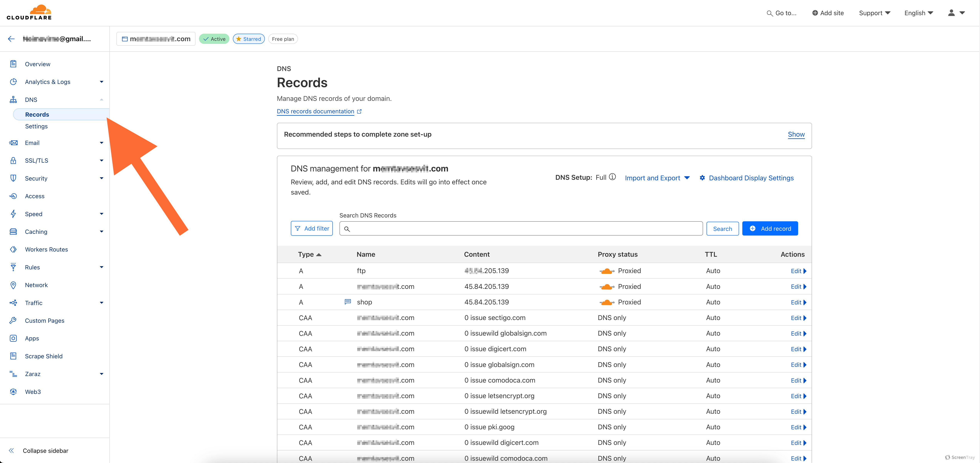Click the Add filter button
This screenshot has height=463, width=980.
click(x=312, y=228)
